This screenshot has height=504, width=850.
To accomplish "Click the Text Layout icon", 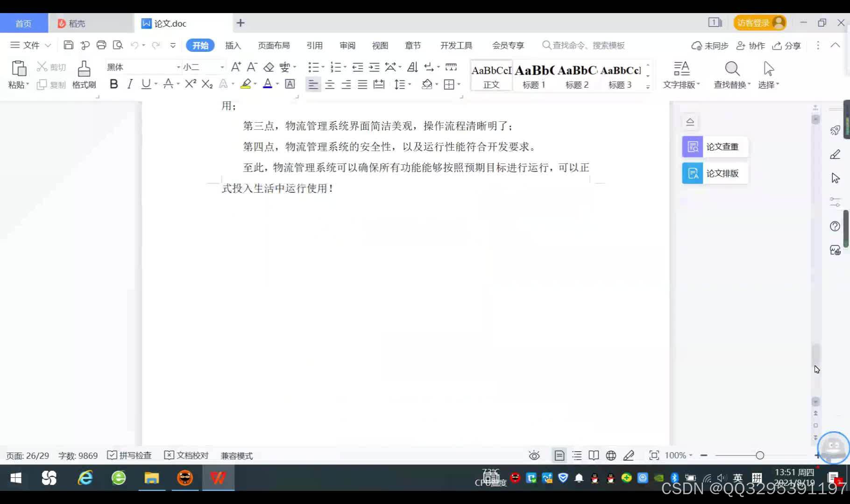I will point(681,69).
